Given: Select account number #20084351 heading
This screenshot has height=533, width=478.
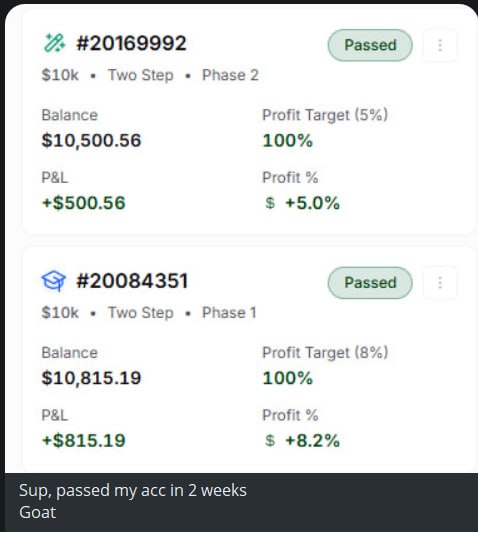Looking at the screenshot, I should 132,281.
